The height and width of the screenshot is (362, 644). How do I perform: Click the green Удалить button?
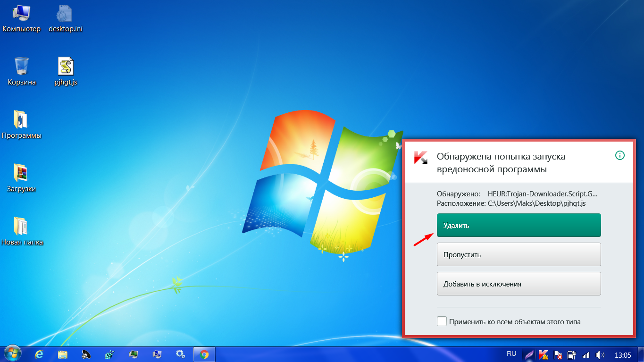519,225
